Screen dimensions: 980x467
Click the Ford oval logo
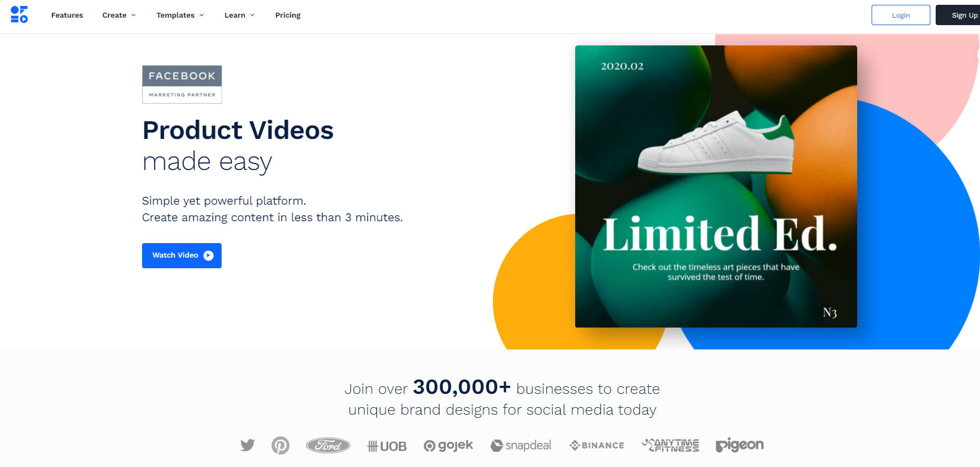(328, 445)
